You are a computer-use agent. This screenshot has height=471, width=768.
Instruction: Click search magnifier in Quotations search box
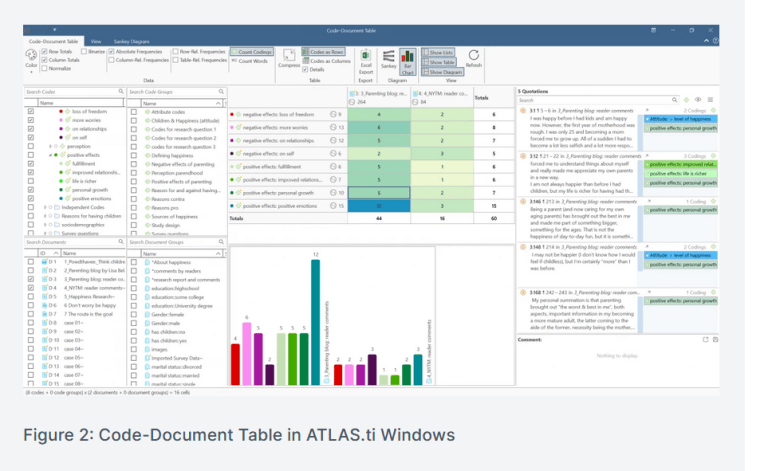point(674,100)
